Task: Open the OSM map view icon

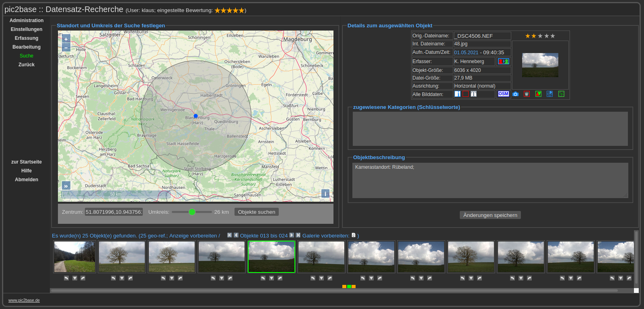Action: pyautogui.click(x=503, y=94)
